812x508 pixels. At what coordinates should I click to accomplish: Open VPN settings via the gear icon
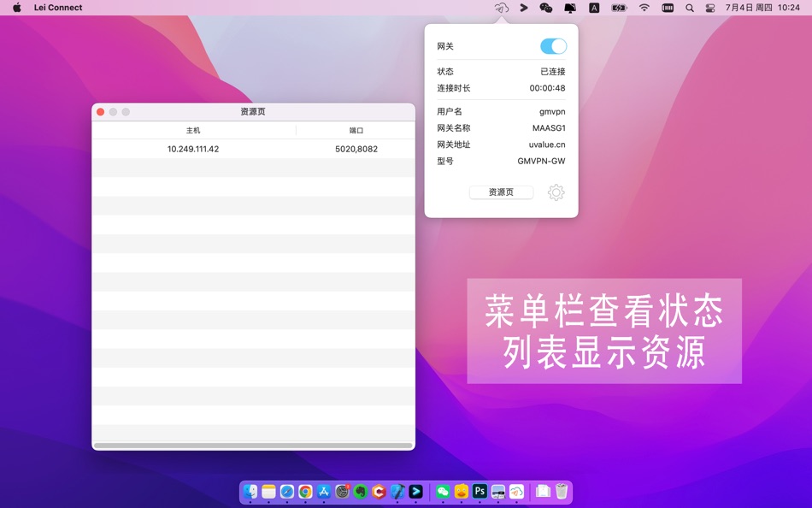[x=556, y=192]
